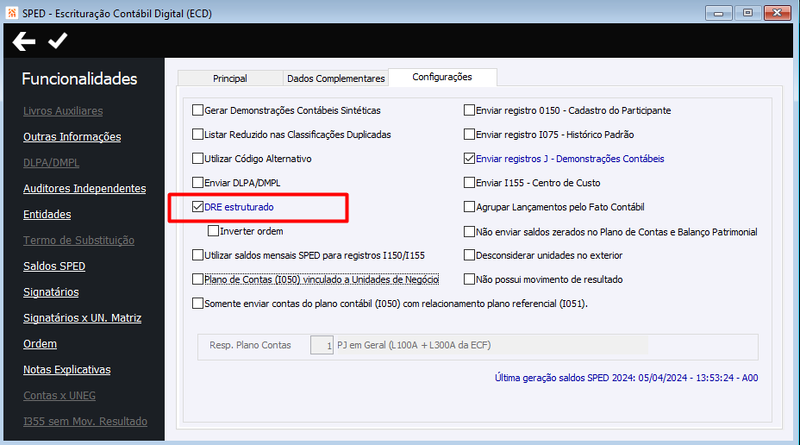Tick the Inverter ordem checkbox

tap(213, 231)
